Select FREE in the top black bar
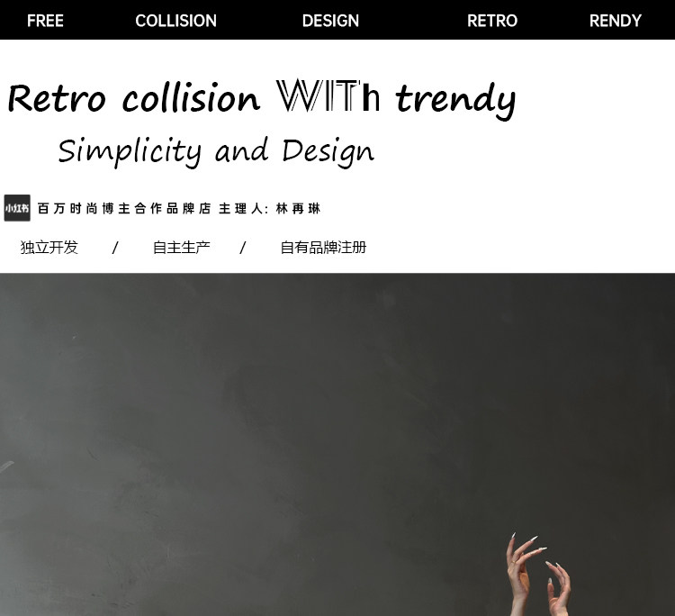The width and height of the screenshot is (675, 616). tap(45, 21)
